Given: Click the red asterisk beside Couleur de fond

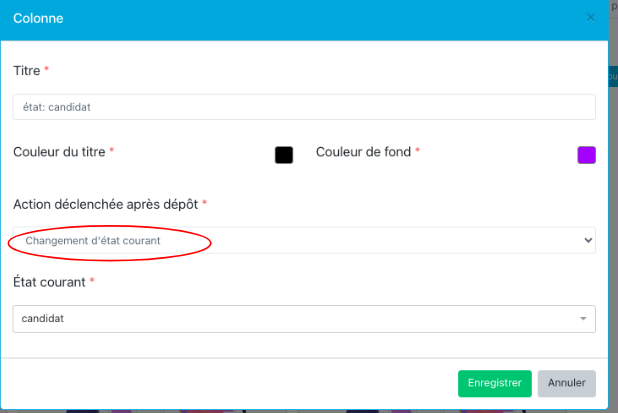Looking at the screenshot, I should pyautogui.click(x=417, y=151).
